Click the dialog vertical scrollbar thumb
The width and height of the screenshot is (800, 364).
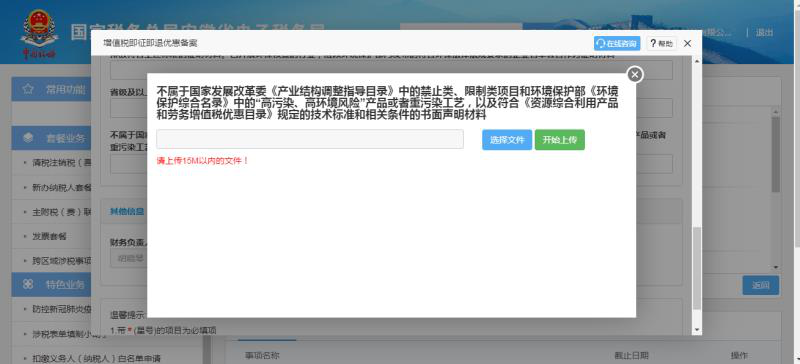(697, 268)
